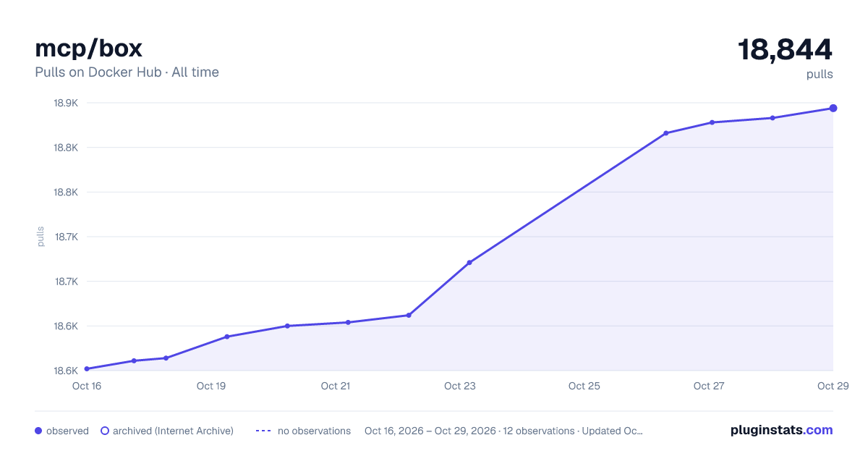Click the Oct 16 axis label
868x456 pixels.
click(x=87, y=386)
